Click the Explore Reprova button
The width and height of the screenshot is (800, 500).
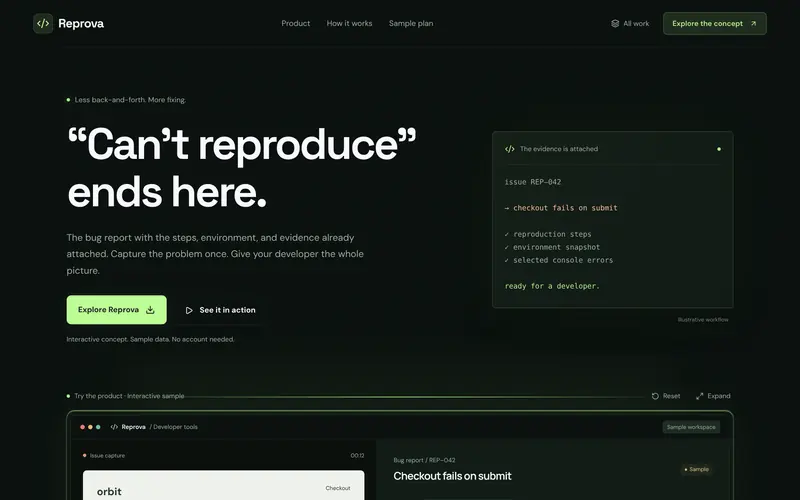(x=116, y=310)
